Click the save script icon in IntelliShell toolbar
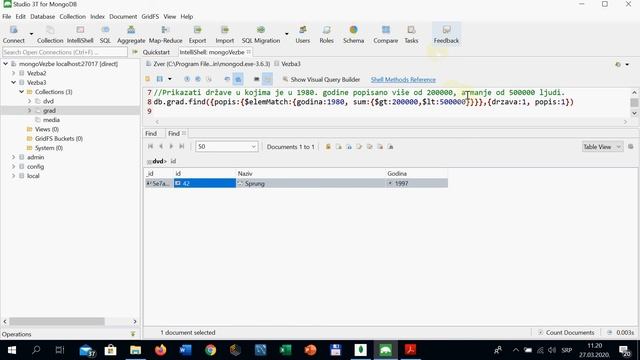The width and height of the screenshot is (640, 360). 160,79
